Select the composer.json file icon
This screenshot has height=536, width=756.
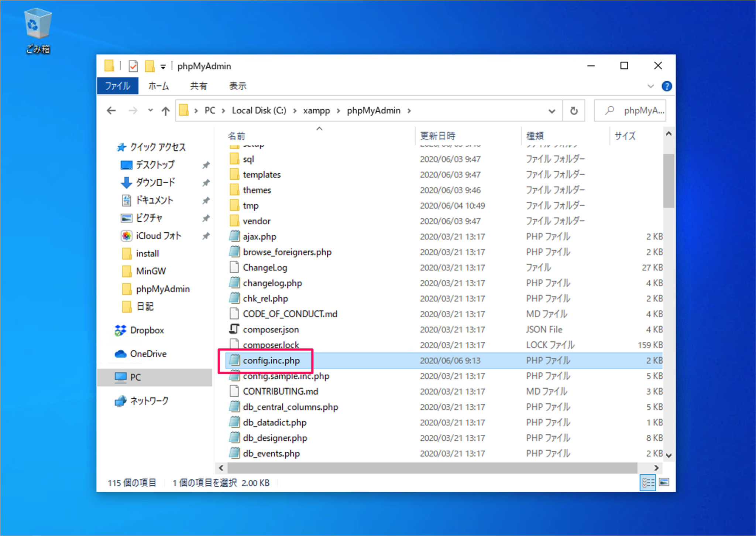pos(234,329)
